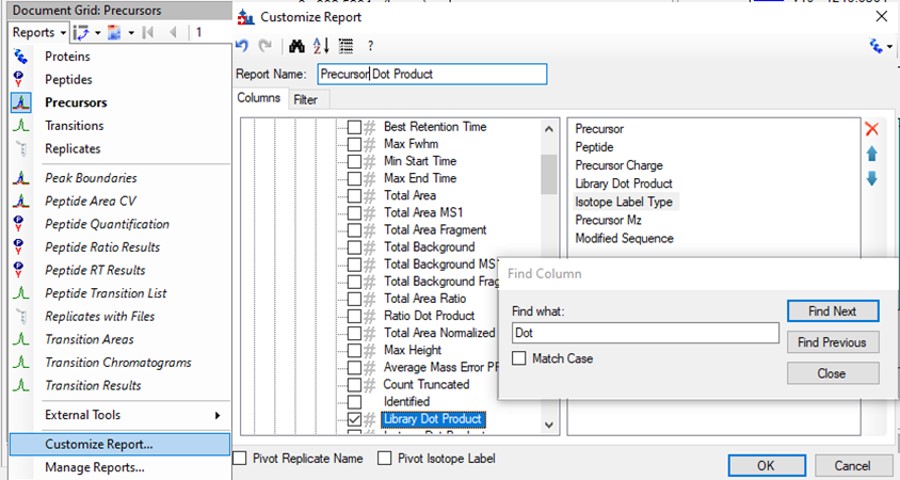
Task: Check the Identified column
Action: coord(354,402)
